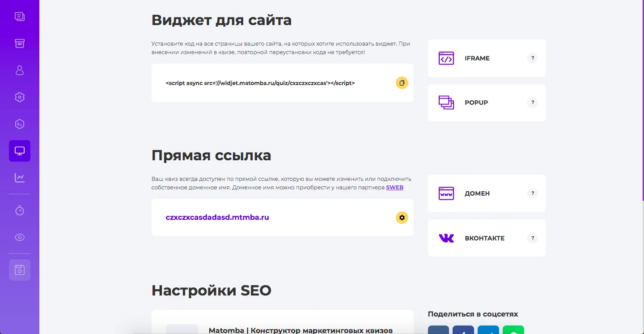Open help question mark for ДОМЕН
This screenshot has width=644, height=334.
point(532,193)
